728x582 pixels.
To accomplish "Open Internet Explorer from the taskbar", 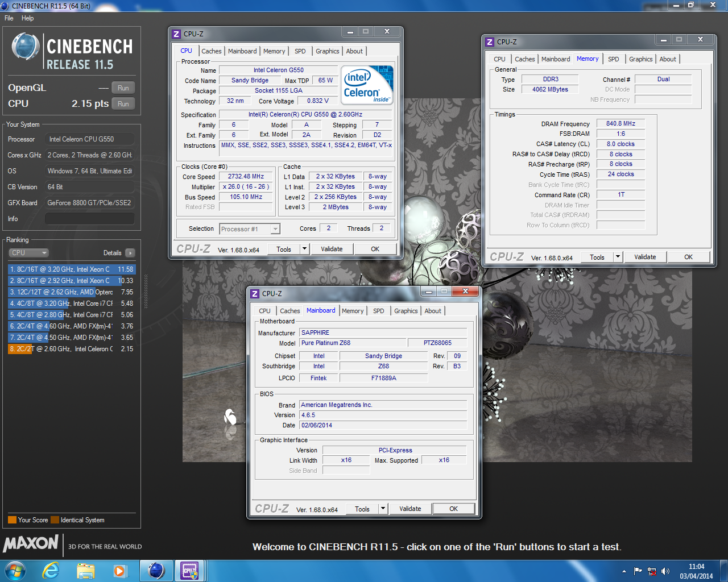I will [x=51, y=570].
